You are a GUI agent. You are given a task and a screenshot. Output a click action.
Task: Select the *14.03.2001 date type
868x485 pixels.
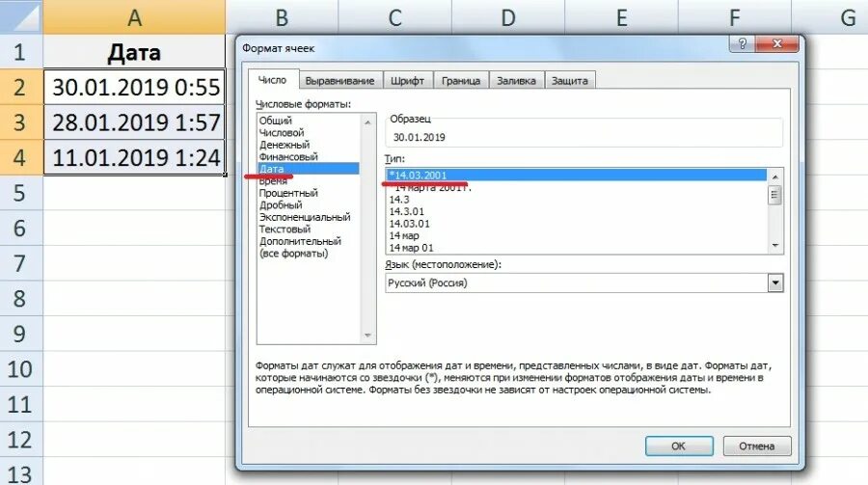(577, 175)
